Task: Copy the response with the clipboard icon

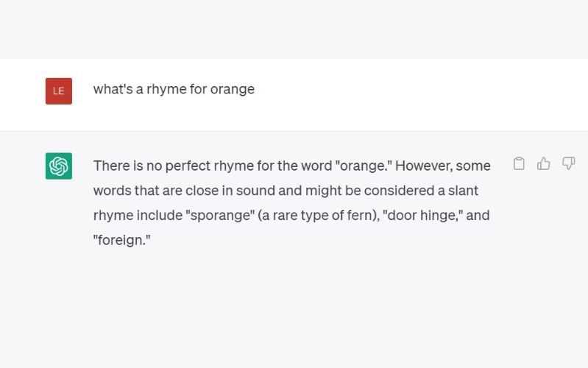Action: point(519,163)
